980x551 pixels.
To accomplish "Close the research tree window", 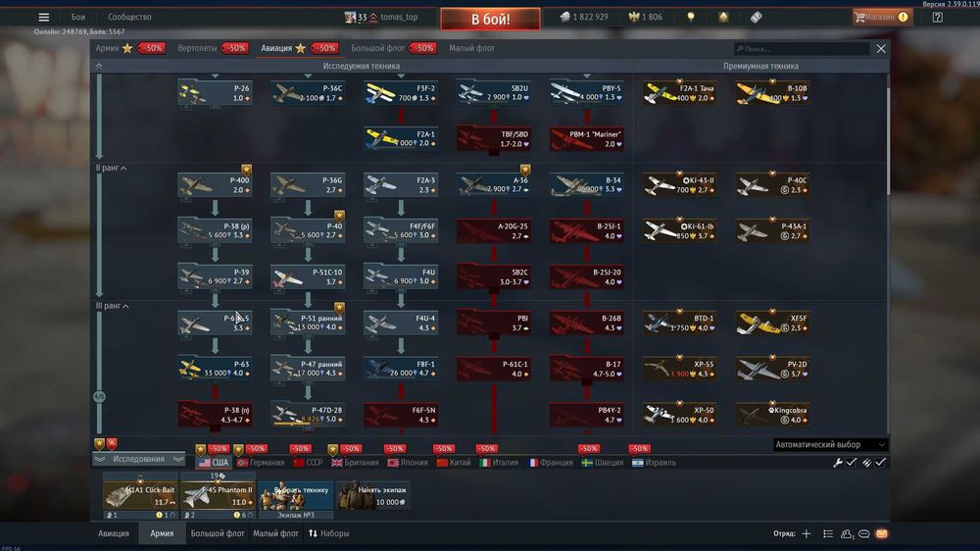I will click(x=881, y=49).
